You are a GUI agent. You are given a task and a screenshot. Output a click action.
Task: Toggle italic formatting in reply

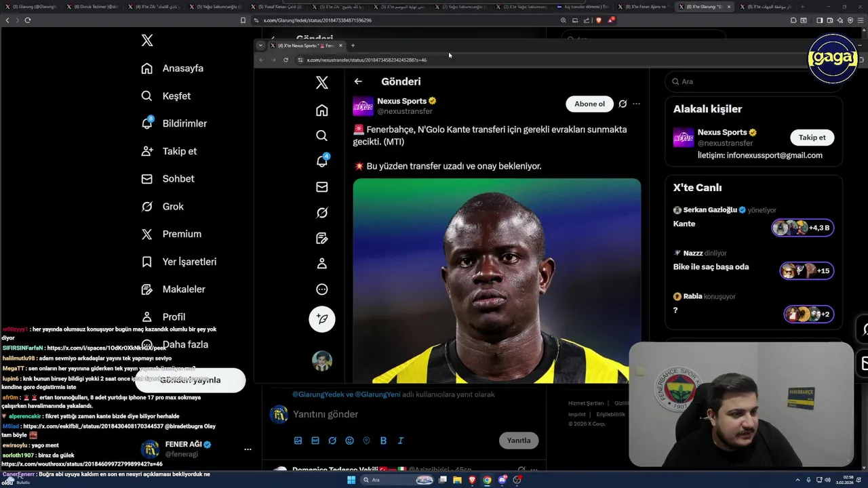(x=400, y=441)
